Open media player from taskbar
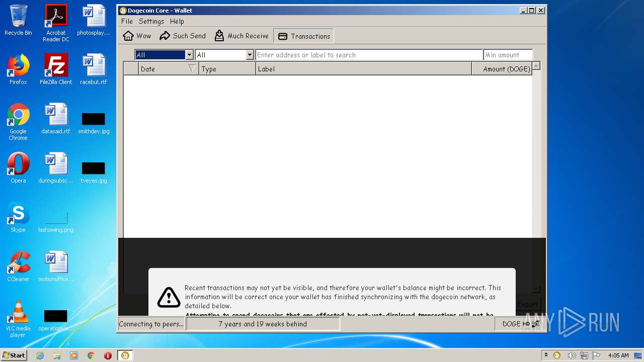 (x=74, y=355)
